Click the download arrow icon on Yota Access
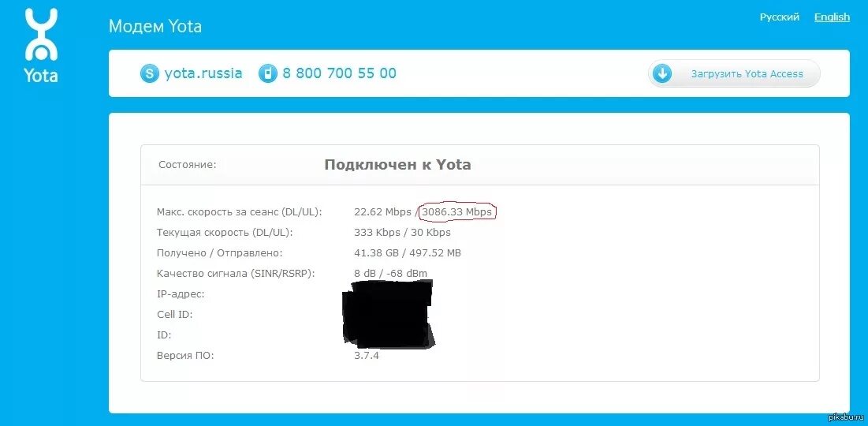This screenshot has width=868, height=426. (662, 73)
